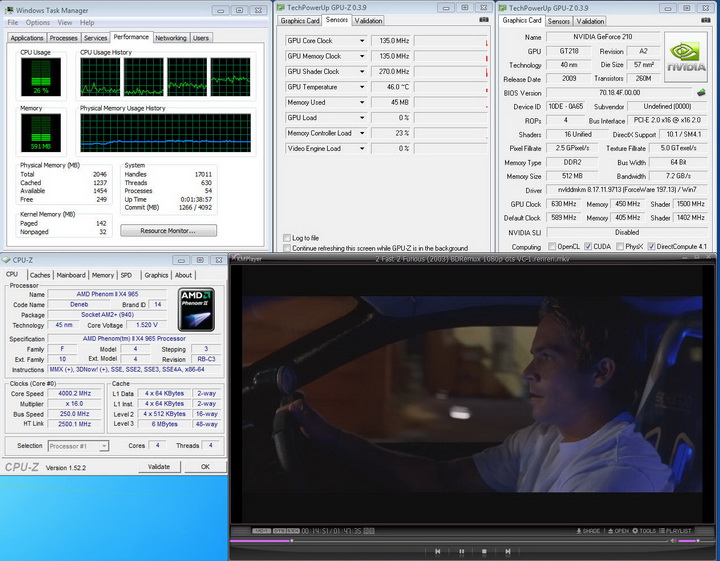Click the Open file icon in KMPlayer
Screen dimensions: 720x561
(617, 531)
